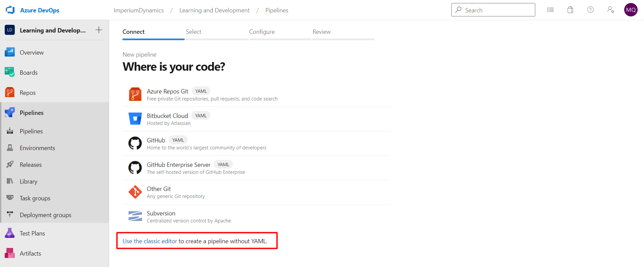The width and height of the screenshot is (644, 267).
Task: Click the MQ profile avatar
Action: click(631, 10)
